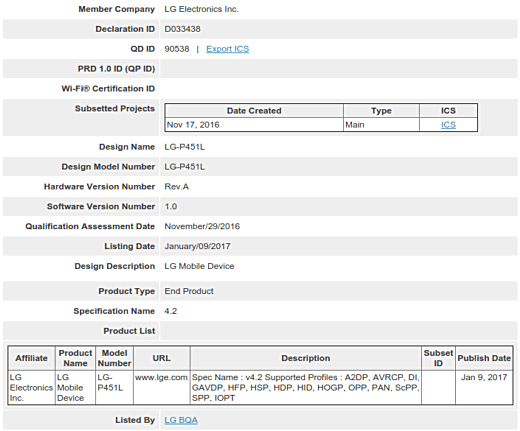
Task: Click the Wi-Fi Certification ID label
Action: 108,89
